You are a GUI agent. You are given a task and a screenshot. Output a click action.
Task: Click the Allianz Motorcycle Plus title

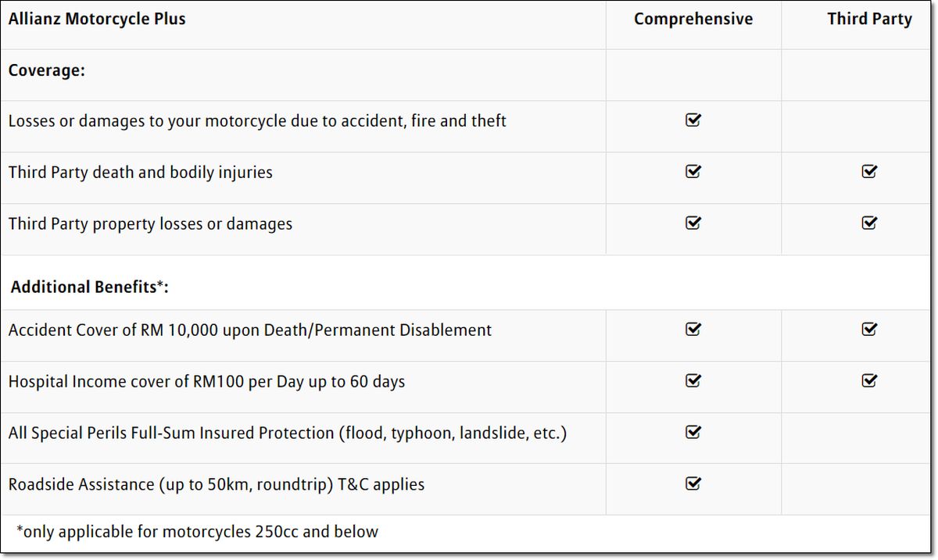click(x=97, y=20)
